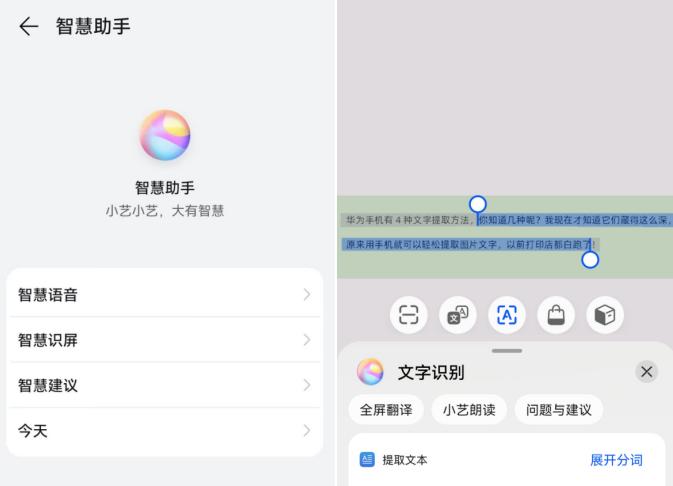This screenshot has height=486, width=673.
Task: Click the 展开分词 link
Action: point(616,460)
